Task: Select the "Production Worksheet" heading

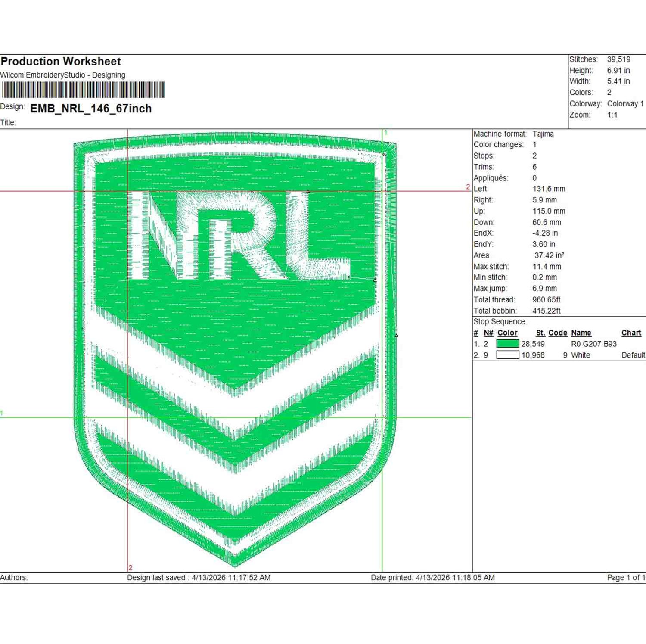Action: tap(61, 62)
